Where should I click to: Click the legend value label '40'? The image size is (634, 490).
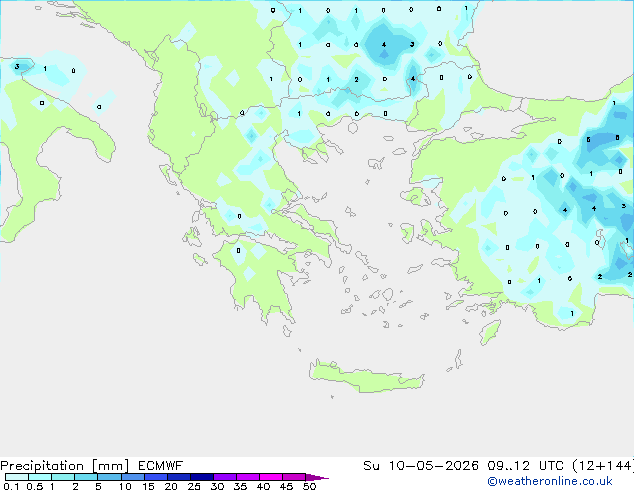tap(263, 486)
